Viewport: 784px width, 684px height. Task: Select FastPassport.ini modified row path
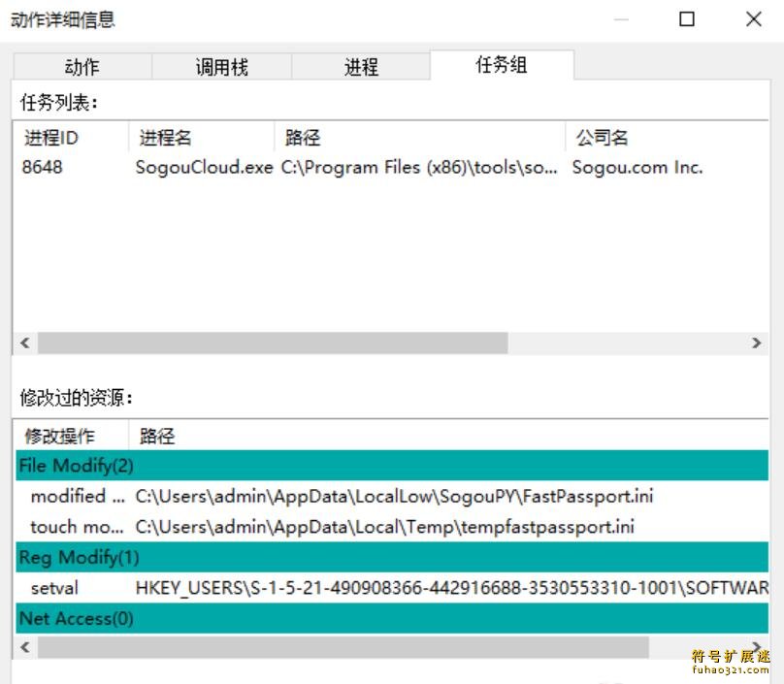pos(394,496)
